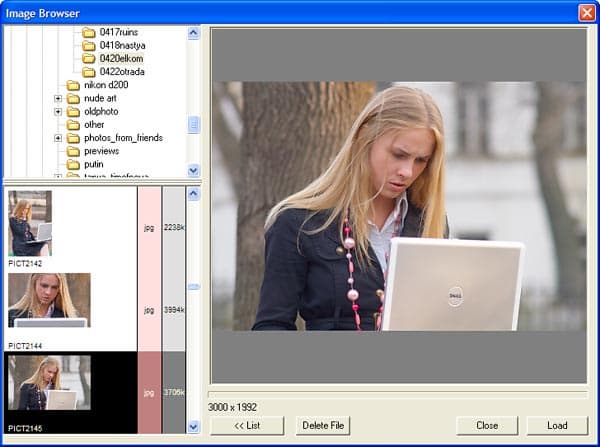Click the 3706k file size cell
600x447 pixels.
click(174, 393)
